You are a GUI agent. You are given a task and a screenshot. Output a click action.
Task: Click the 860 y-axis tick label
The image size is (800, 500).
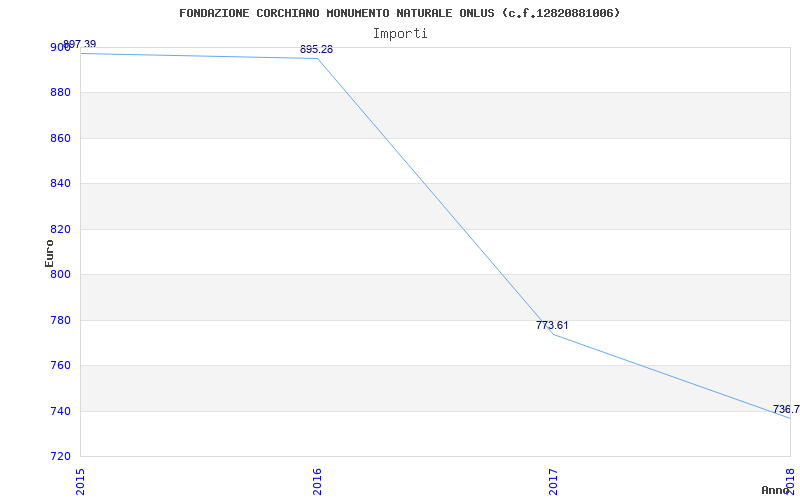60,138
